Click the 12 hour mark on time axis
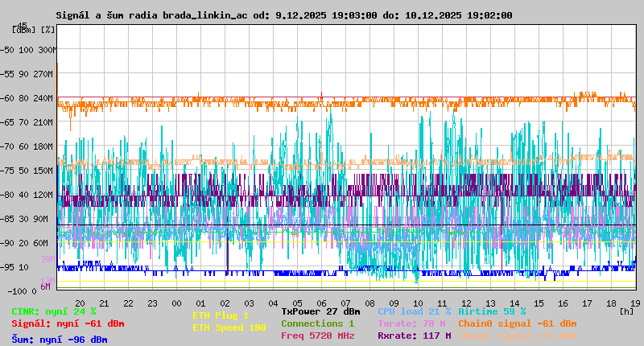Image resolution: width=644 pixels, height=346 pixels. [x=466, y=303]
